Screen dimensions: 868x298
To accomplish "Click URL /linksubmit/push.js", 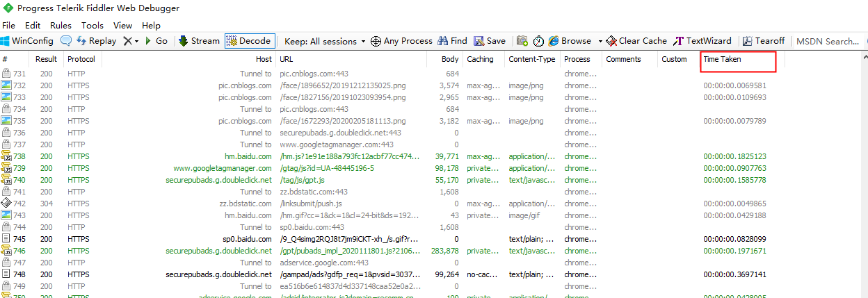I will tap(311, 204).
